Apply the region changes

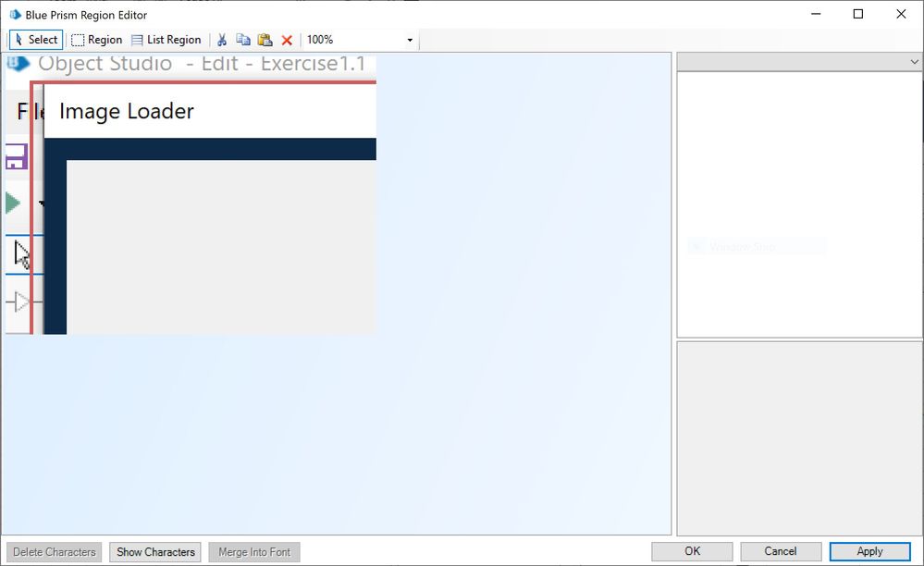pyautogui.click(x=869, y=551)
